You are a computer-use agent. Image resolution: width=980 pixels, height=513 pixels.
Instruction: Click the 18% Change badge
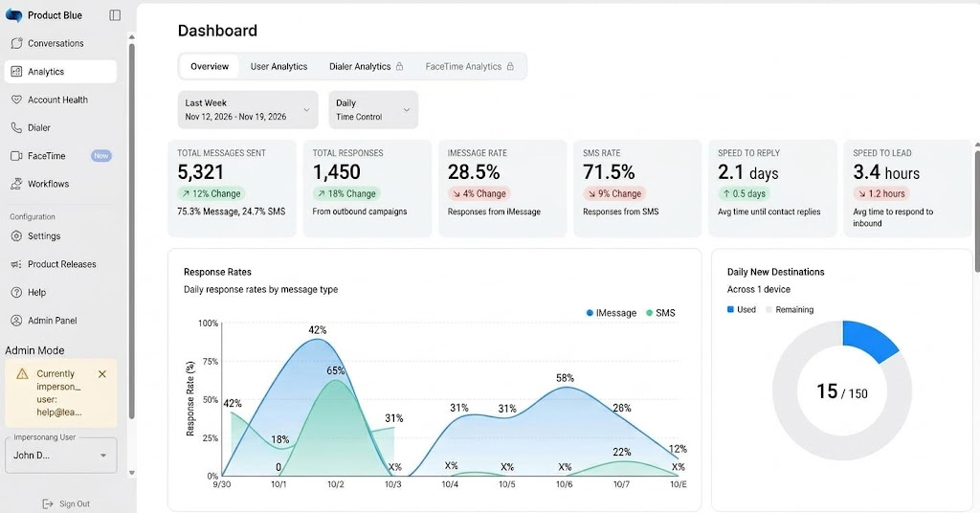[x=346, y=193]
